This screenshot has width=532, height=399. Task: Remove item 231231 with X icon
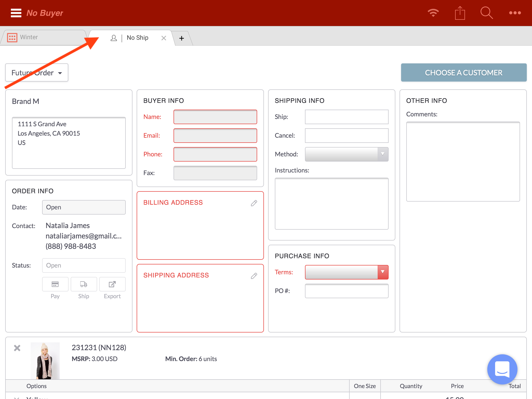pos(17,348)
